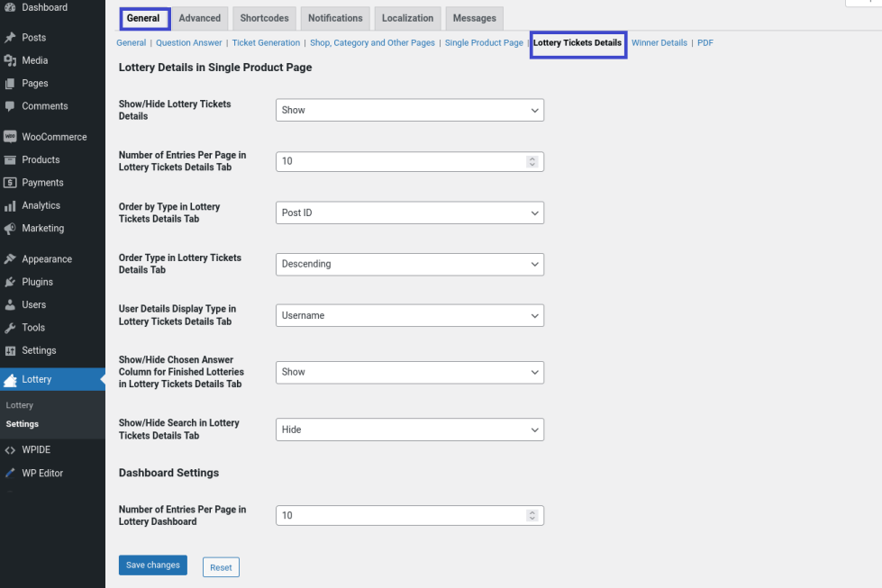Viewport: 882px width, 588px height.
Task: Click the Appearance brush icon
Action: click(10, 259)
